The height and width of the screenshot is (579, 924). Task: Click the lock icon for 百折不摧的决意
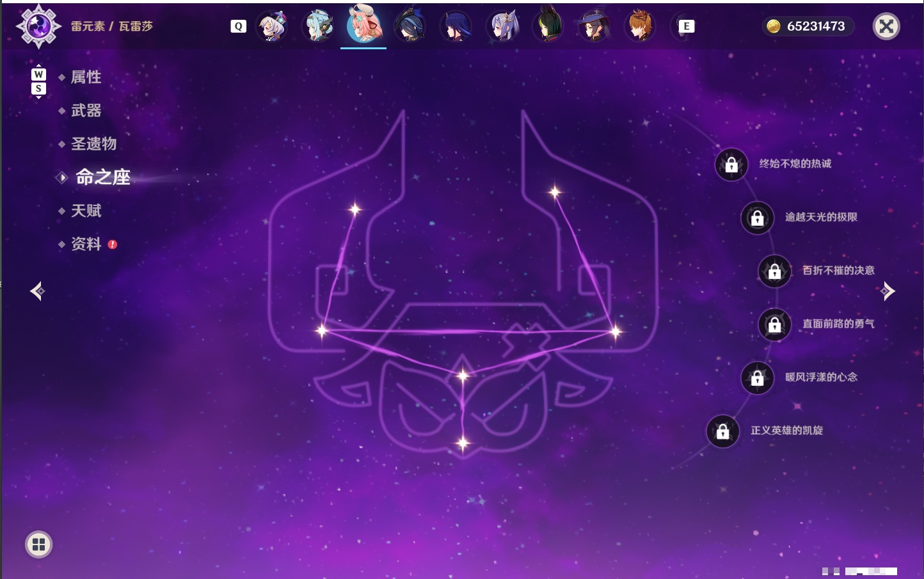(x=774, y=271)
